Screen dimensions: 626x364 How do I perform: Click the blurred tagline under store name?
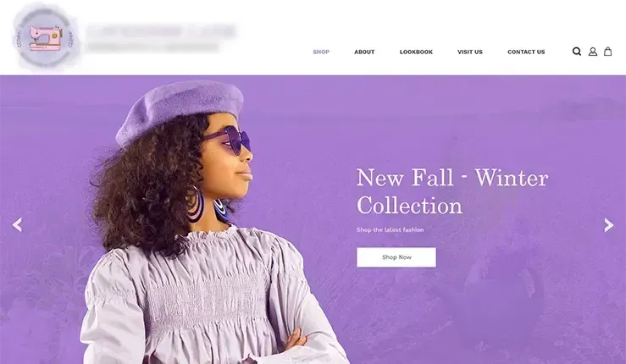(153, 47)
